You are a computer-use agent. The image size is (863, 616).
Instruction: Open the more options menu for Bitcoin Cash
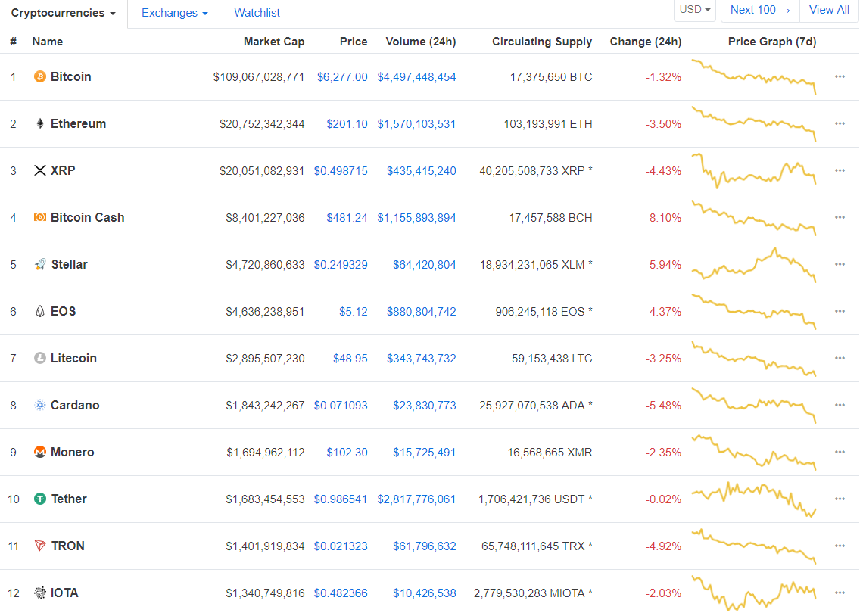pyautogui.click(x=840, y=217)
